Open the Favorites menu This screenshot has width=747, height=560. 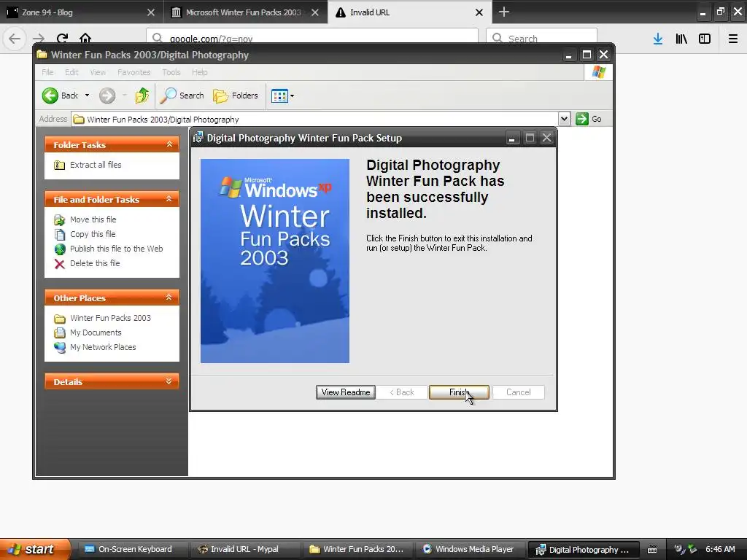[134, 72]
